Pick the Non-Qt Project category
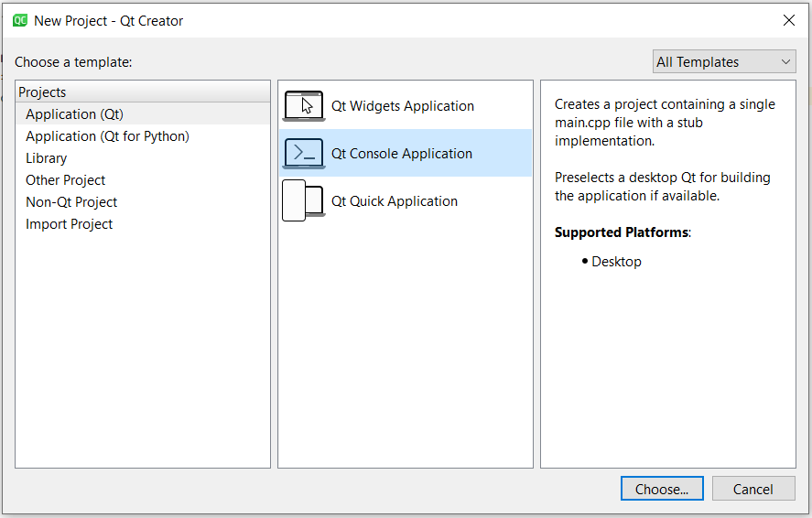 pyautogui.click(x=71, y=202)
